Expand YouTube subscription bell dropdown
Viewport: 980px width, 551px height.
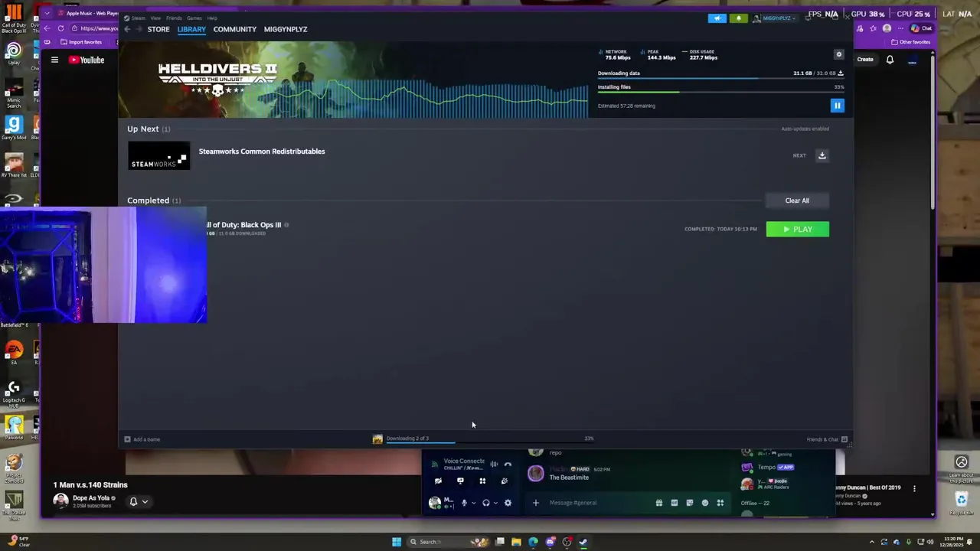(139, 502)
